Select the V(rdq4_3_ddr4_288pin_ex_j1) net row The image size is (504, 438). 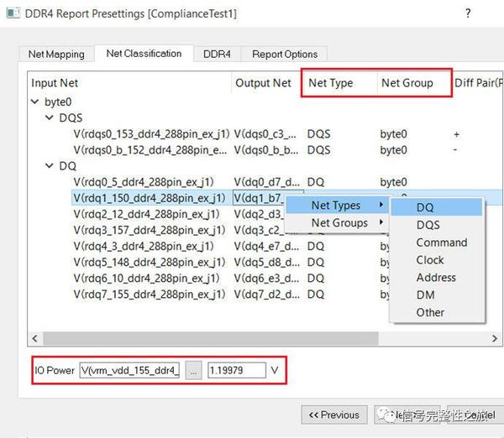144,247
